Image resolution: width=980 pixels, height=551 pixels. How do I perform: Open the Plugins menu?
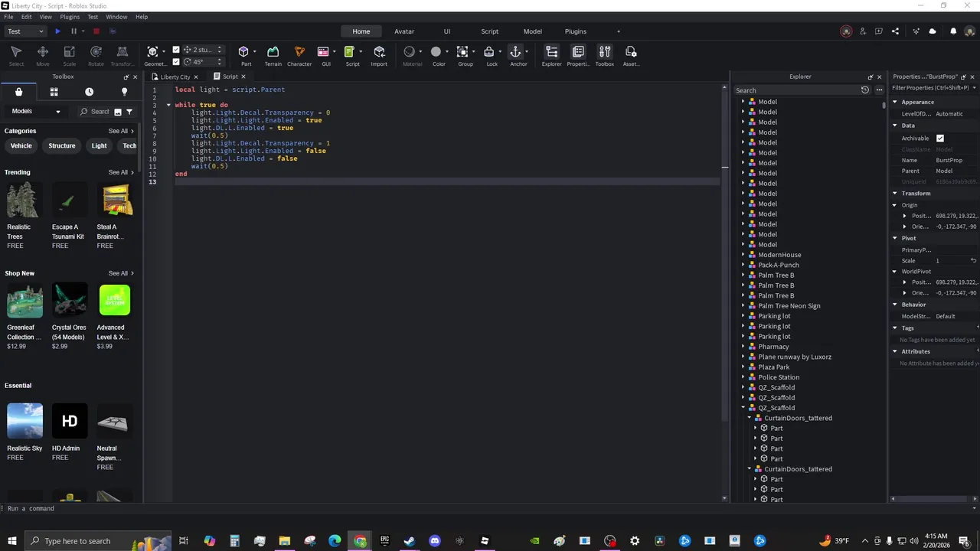(x=70, y=17)
